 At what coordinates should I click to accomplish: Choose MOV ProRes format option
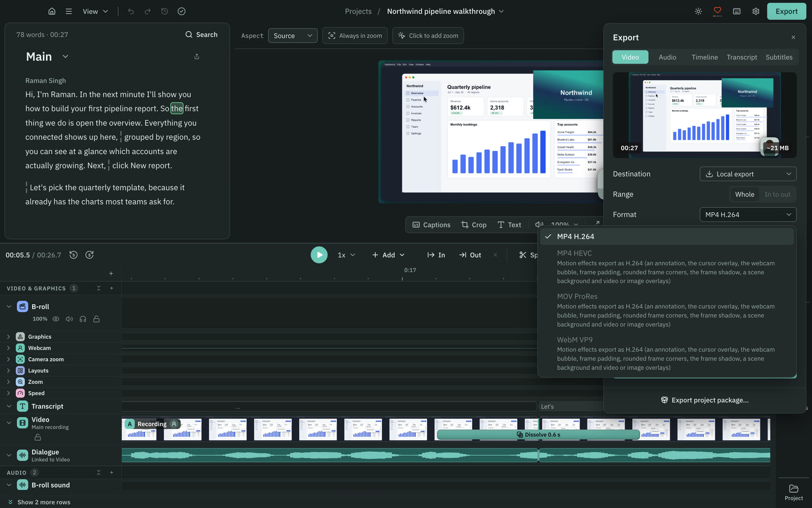click(667, 310)
